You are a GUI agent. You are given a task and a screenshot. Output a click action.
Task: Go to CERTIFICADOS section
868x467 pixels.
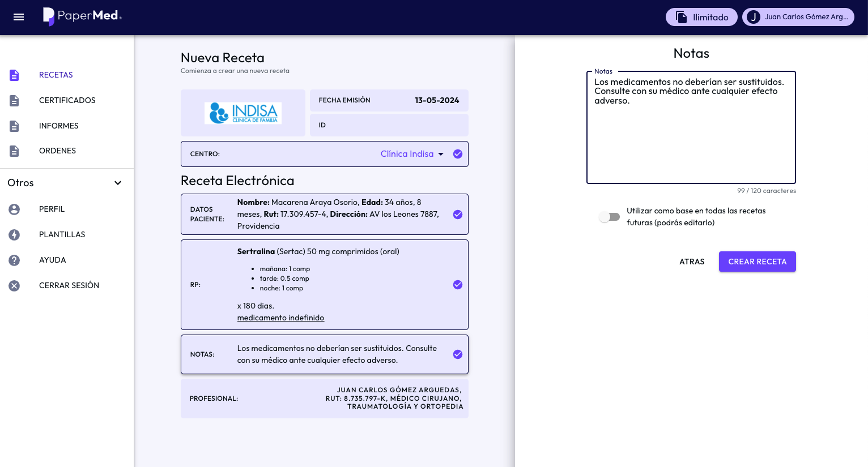pos(67,100)
